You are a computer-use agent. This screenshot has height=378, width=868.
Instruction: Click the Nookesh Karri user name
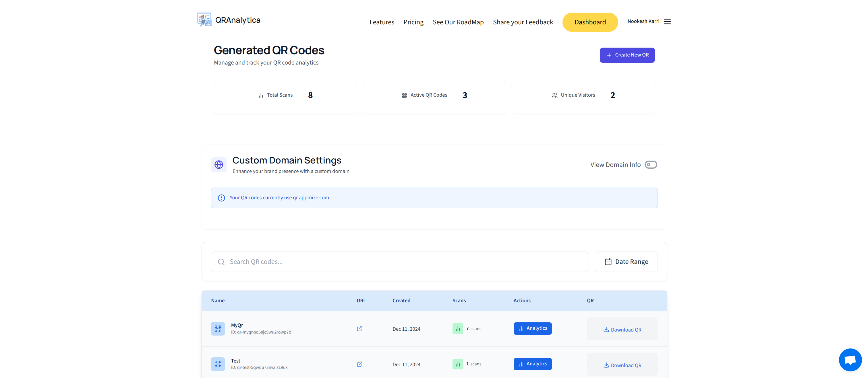(643, 21)
